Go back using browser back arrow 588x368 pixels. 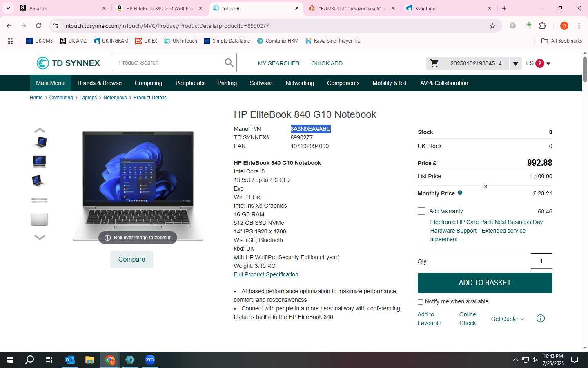9,26
